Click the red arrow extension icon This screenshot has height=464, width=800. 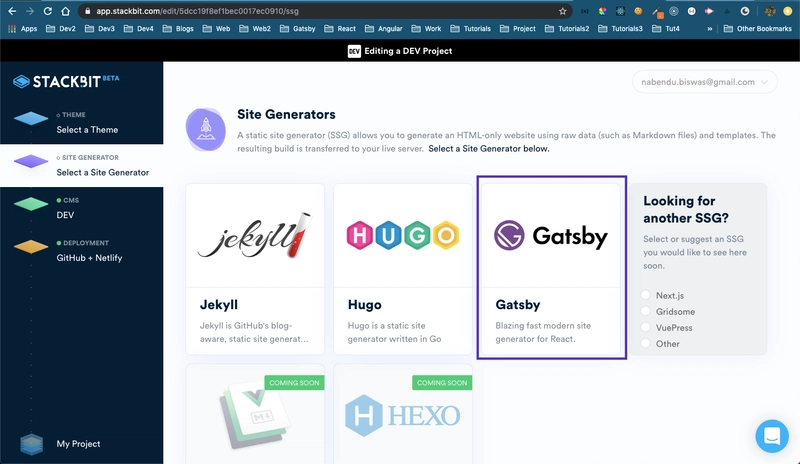pos(709,11)
